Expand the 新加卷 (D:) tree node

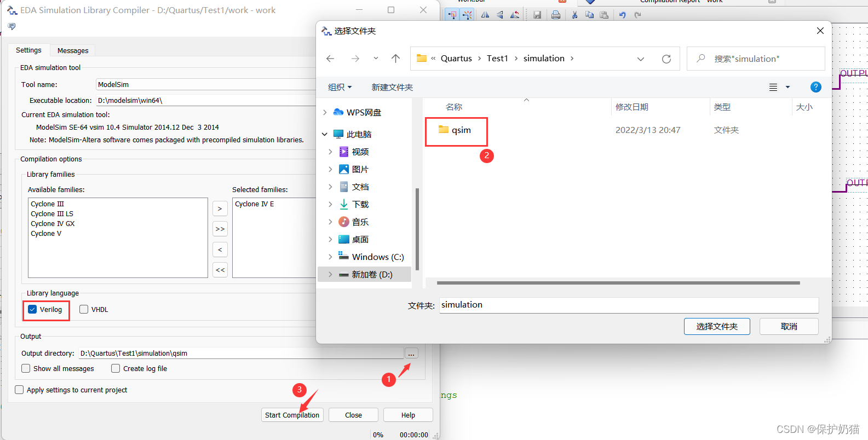click(330, 274)
